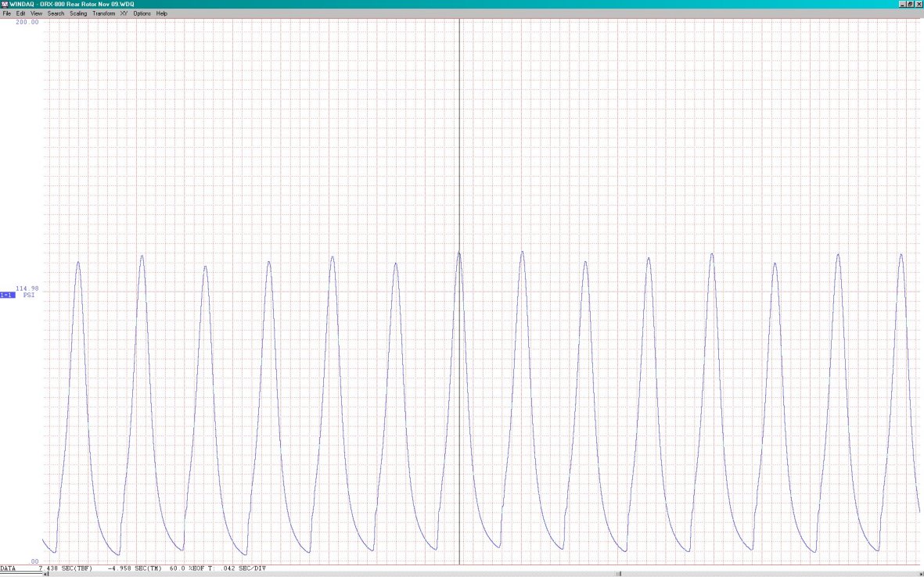This screenshot has height=577, width=924.
Task: Open the Options menu
Action: (x=142, y=13)
